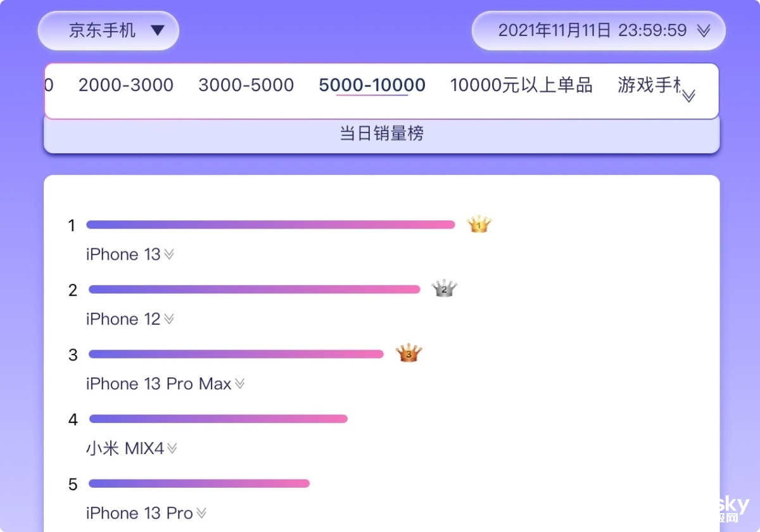Expand the price range tab list chevron

tap(688, 95)
